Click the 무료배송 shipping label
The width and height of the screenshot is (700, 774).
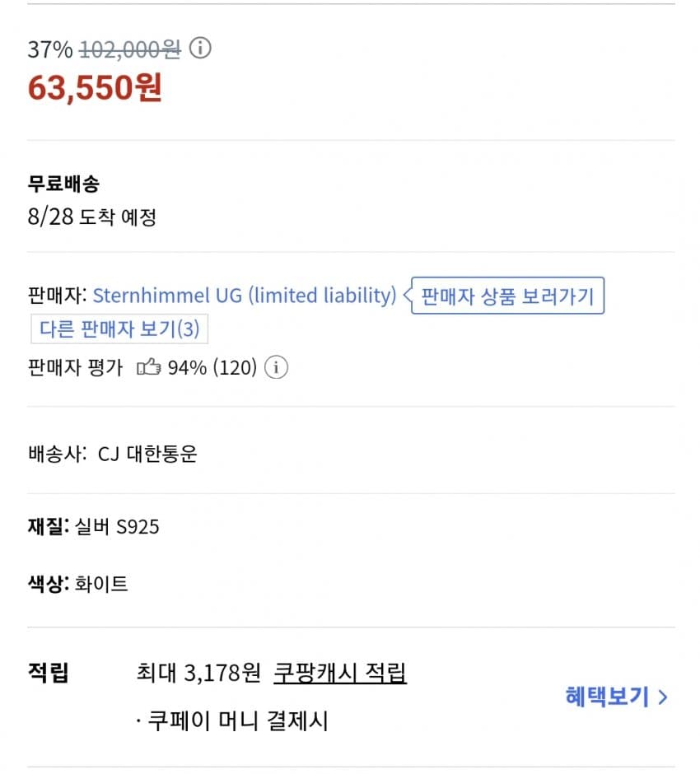pos(63,184)
